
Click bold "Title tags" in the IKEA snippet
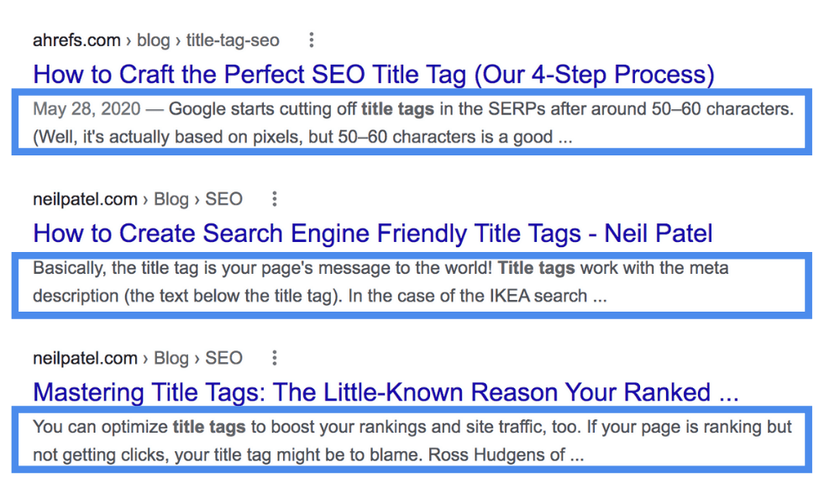pyautogui.click(x=536, y=269)
